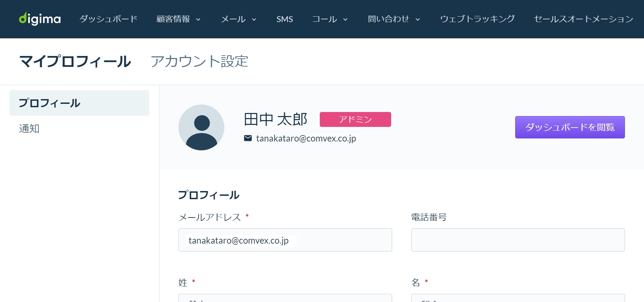Open 通知 in the sidebar

[x=29, y=129]
